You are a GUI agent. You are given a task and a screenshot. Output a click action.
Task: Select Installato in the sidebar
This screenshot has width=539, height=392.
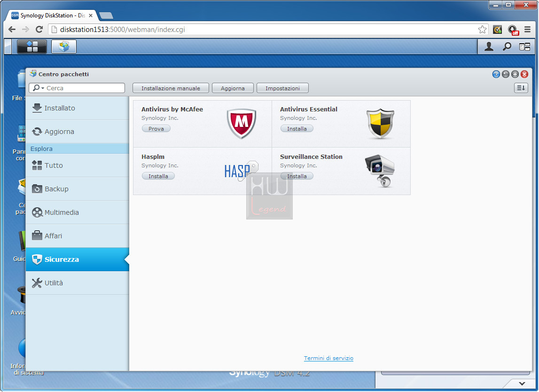tap(78, 108)
